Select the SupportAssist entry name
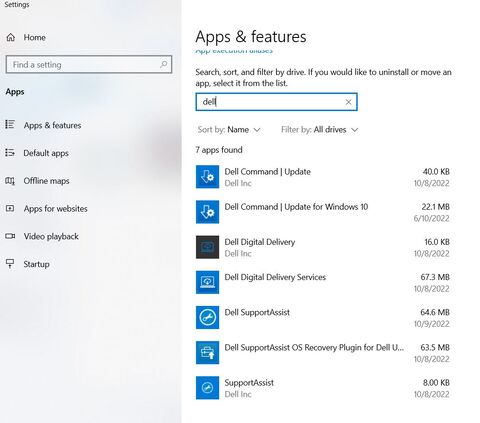Image resolution: width=480 pixels, height=423 pixels. pos(249,383)
